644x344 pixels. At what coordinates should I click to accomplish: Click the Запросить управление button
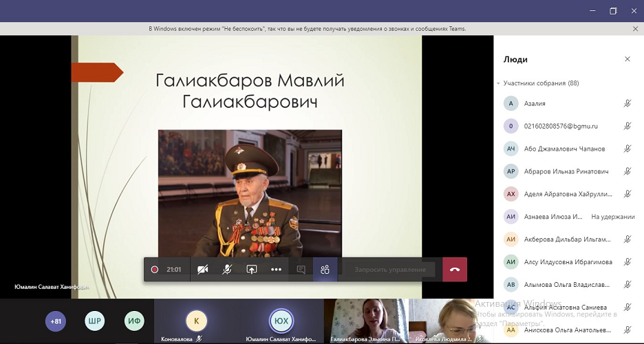390,270
